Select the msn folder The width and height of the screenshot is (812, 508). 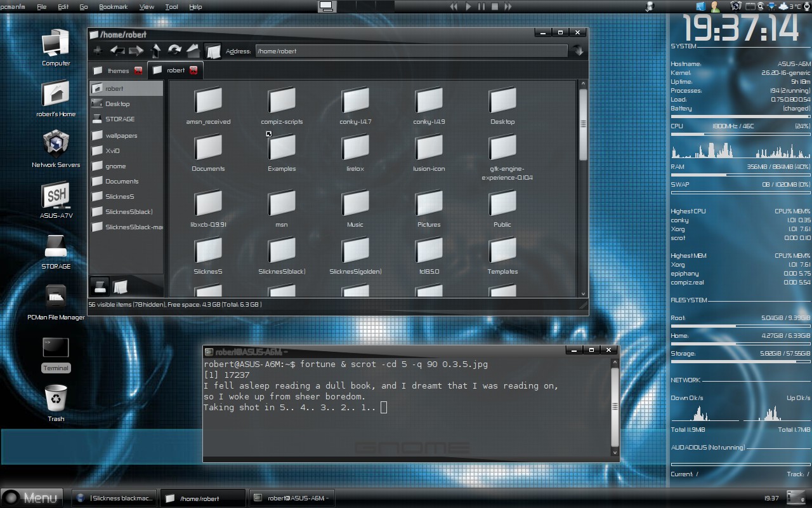282,208
